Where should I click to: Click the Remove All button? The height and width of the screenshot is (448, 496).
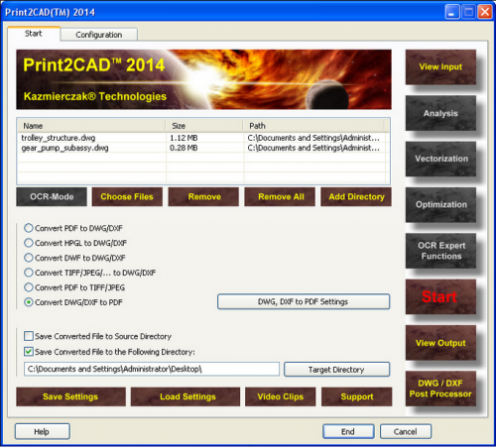point(280,197)
